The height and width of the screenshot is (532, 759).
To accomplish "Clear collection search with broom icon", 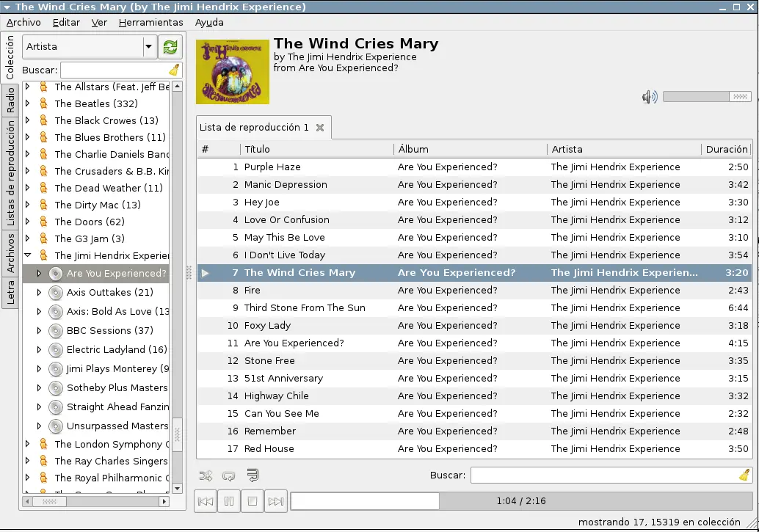I will coord(174,70).
